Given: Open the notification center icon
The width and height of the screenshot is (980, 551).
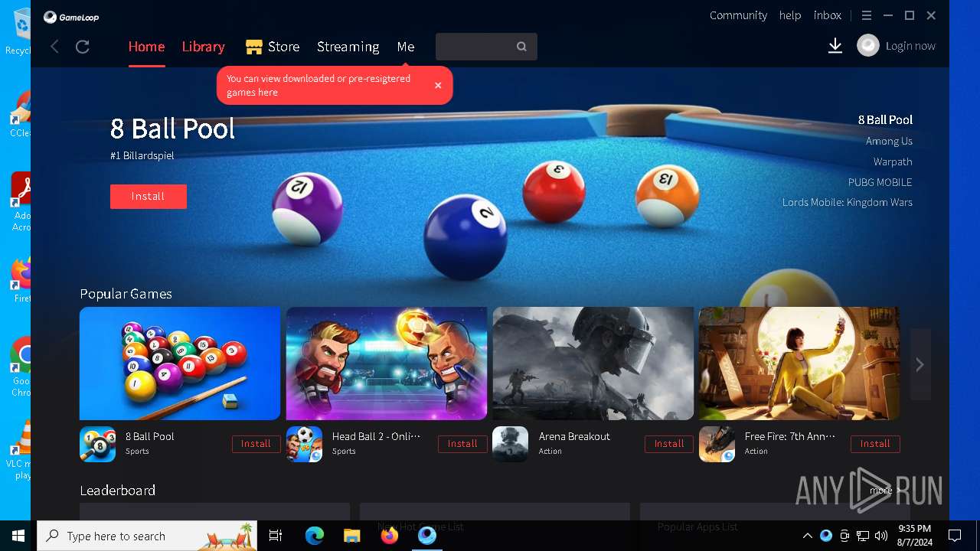Looking at the screenshot, I should pyautogui.click(x=955, y=536).
